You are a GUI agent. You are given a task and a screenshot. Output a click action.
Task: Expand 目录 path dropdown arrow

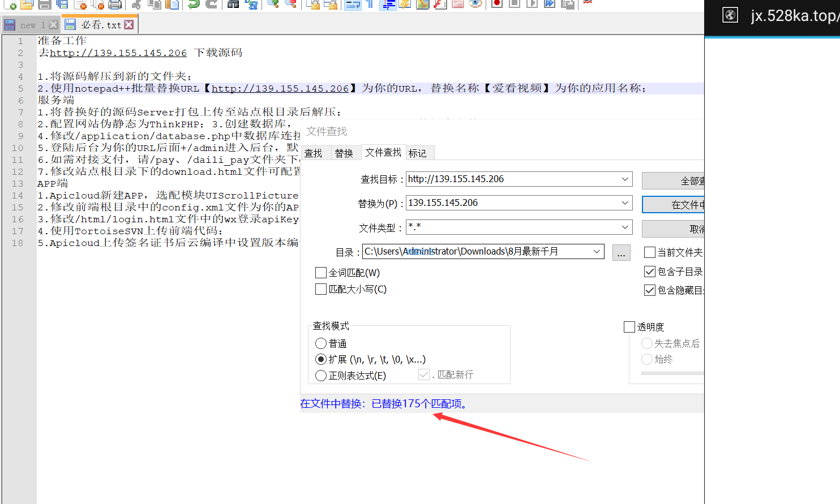point(597,252)
